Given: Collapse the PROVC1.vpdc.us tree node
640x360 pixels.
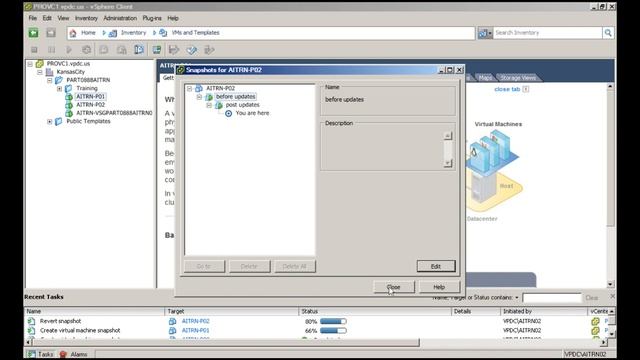Looking at the screenshot, I should (x=30, y=64).
